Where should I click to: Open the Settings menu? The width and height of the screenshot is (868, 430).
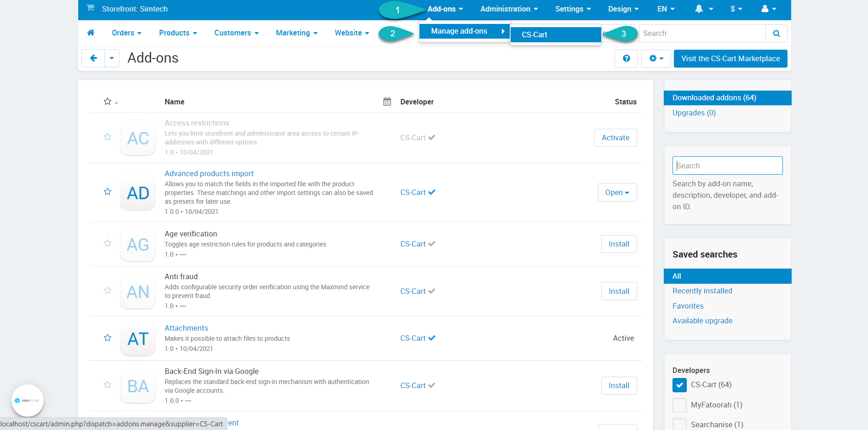(x=573, y=9)
